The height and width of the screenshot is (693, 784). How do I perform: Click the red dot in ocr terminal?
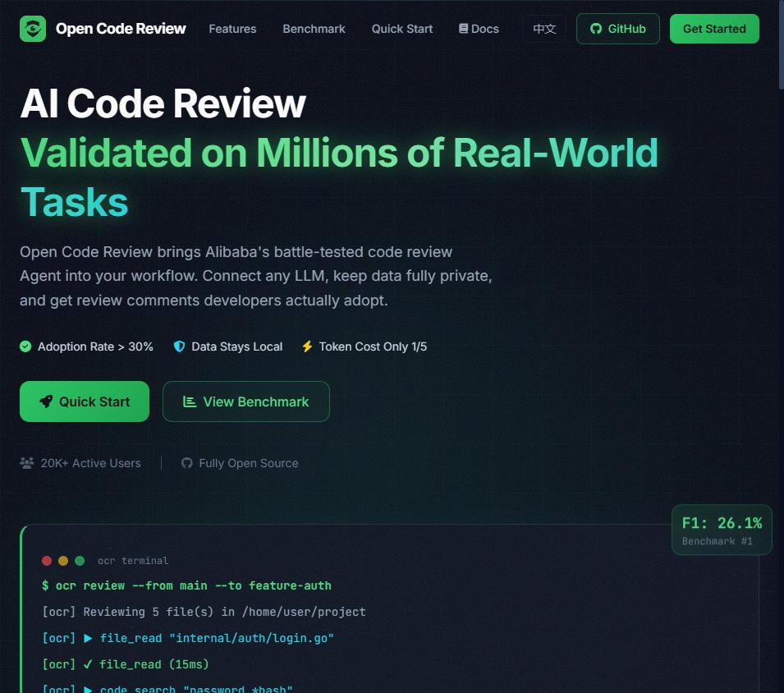[47, 561]
